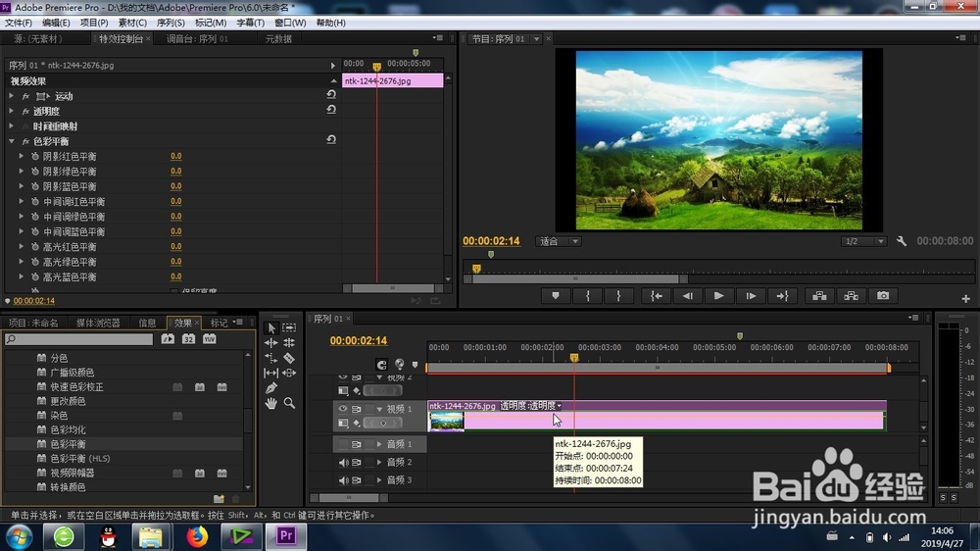Toggle animation stopwatch for 高光蓝色平衡
Screen dimensions: 980x551
35,277
